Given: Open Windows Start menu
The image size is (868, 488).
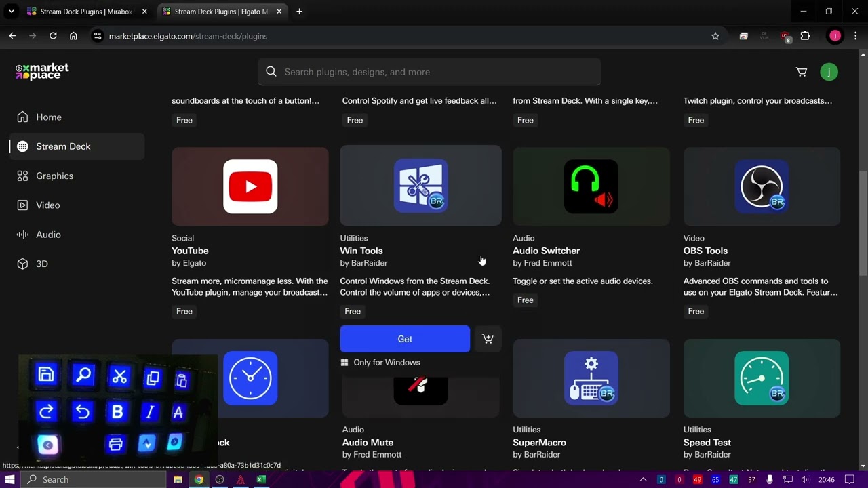Looking at the screenshot, I should [x=9, y=480].
